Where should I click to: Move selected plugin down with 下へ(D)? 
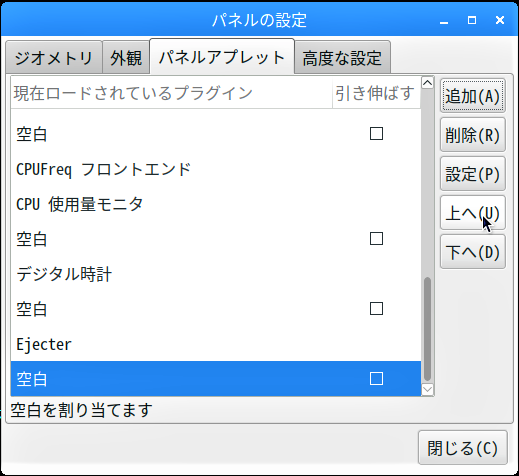[473, 252]
